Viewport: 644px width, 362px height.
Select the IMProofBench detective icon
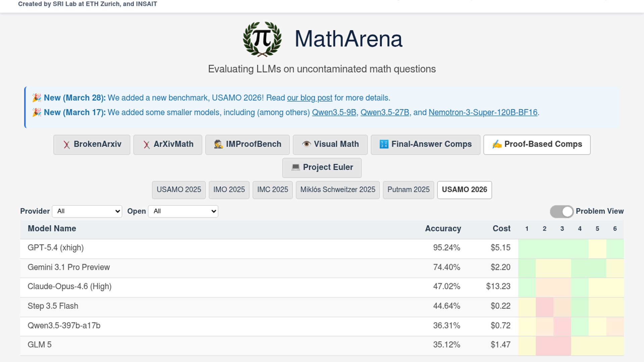tap(218, 144)
